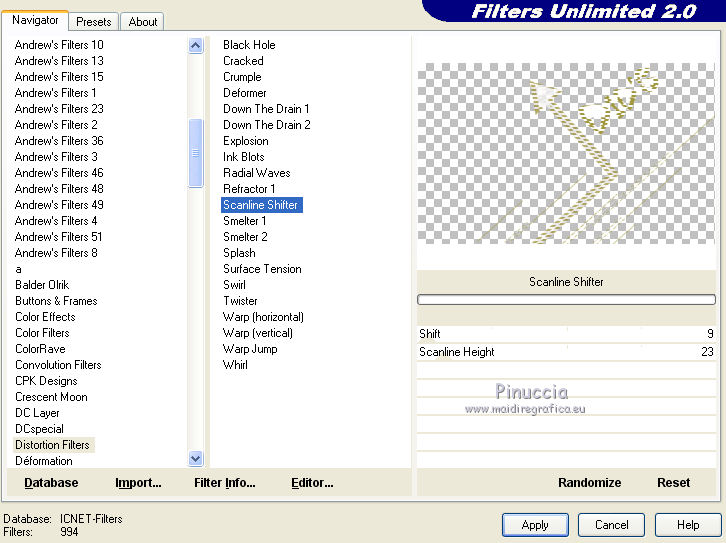
Task: Choose the Explosion filter
Action: click(x=245, y=141)
